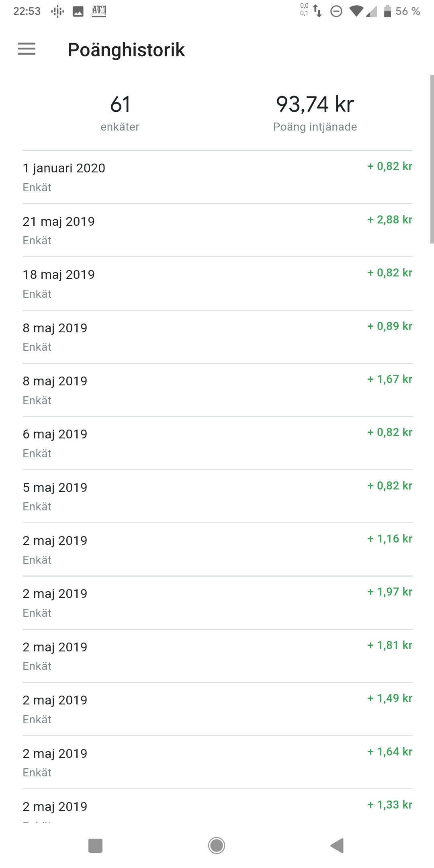Open the 6 maj 2019 survey entry
This screenshot has width=434, height=868.
click(x=217, y=443)
